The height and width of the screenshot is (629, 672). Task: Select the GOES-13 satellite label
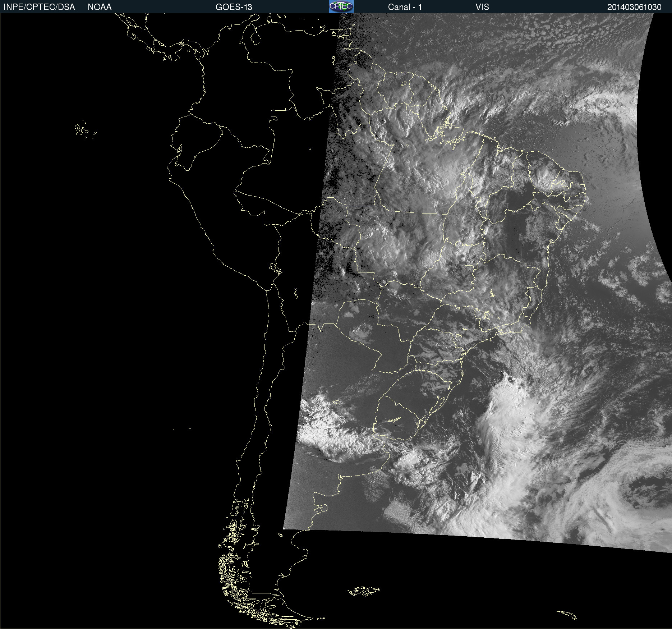[x=234, y=7]
